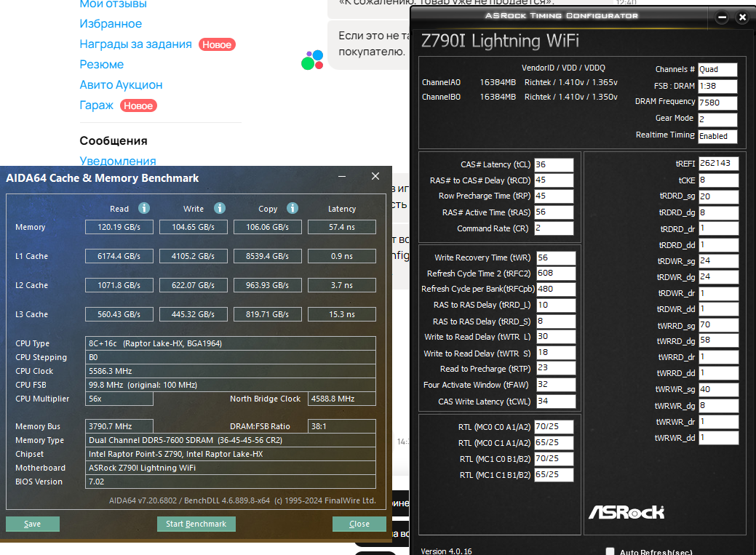
Task: Click the CPU Multiplier value 56x
Action: coord(119,399)
